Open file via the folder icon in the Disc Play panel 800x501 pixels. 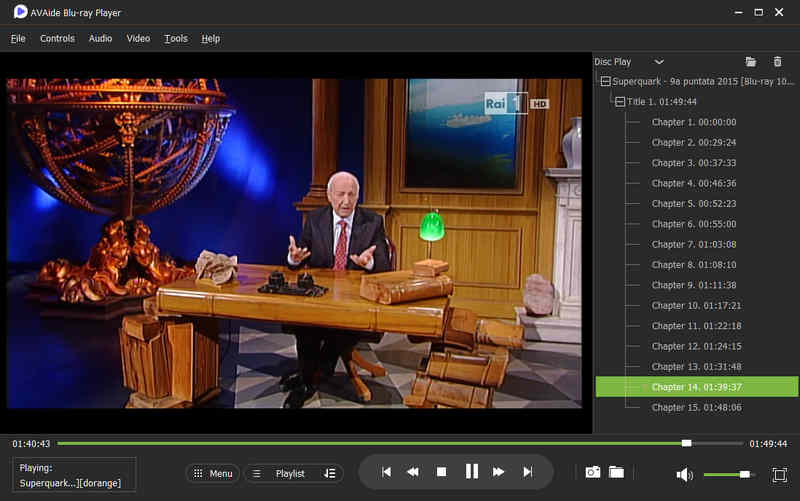[751, 62]
